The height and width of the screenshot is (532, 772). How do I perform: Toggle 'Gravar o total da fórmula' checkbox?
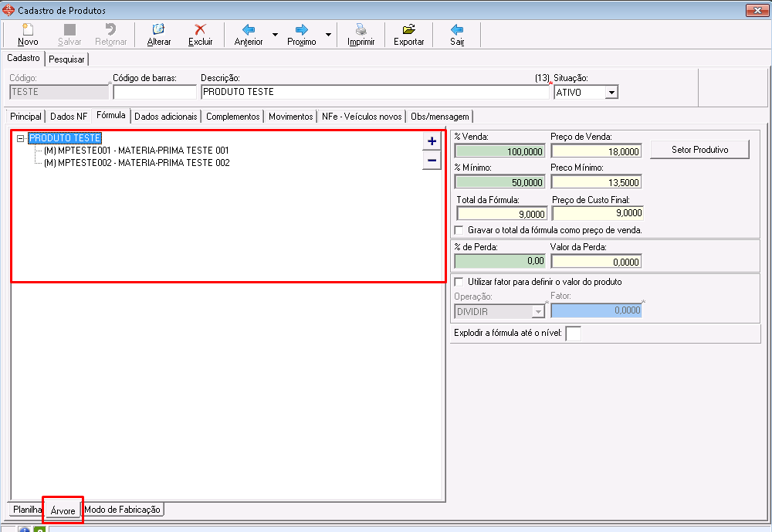pyautogui.click(x=459, y=230)
